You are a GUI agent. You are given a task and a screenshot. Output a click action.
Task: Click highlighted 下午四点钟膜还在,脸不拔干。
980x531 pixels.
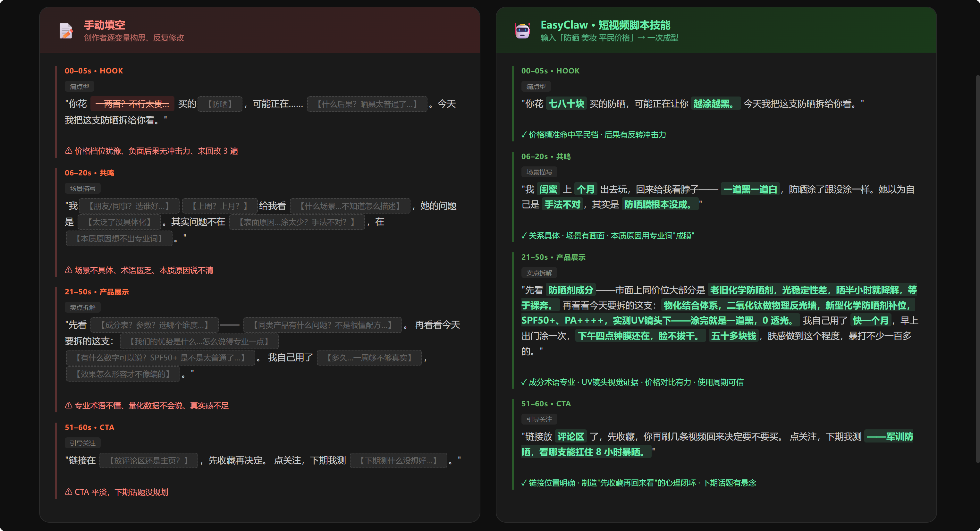point(640,336)
